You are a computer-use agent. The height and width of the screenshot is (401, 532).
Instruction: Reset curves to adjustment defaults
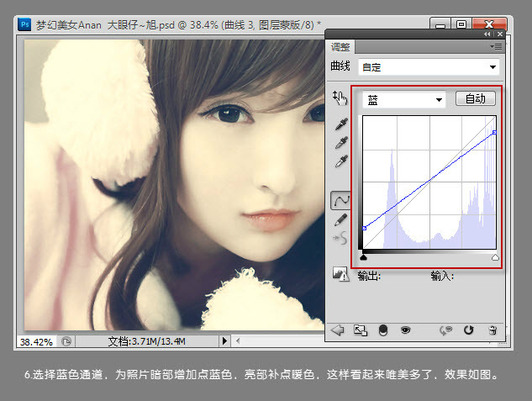pos(469,330)
